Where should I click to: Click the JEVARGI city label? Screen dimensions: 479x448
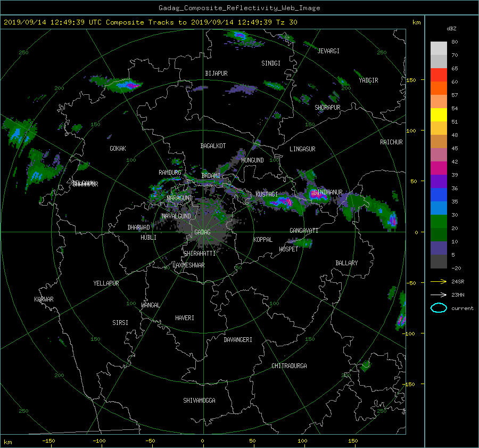point(328,51)
